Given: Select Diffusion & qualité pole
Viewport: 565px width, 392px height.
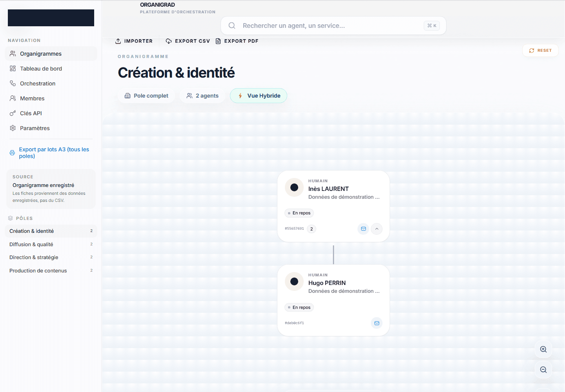Looking at the screenshot, I should tap(51, 244).
